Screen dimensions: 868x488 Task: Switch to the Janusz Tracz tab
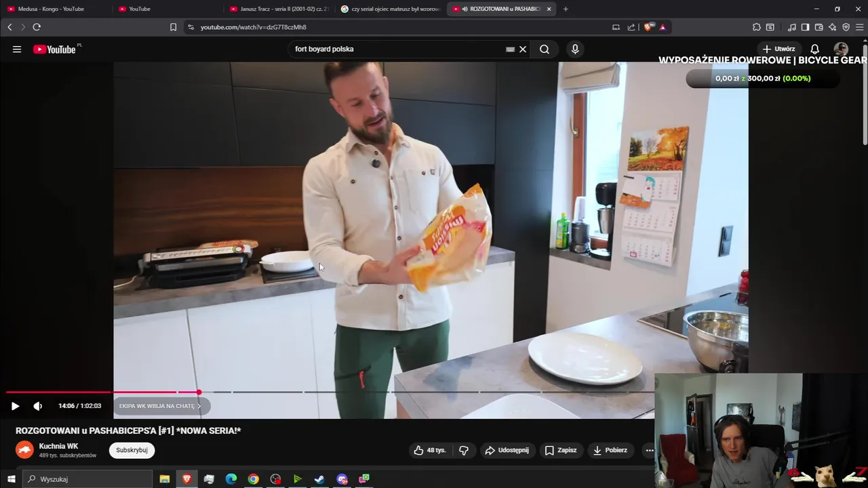(x=278, y=9)
